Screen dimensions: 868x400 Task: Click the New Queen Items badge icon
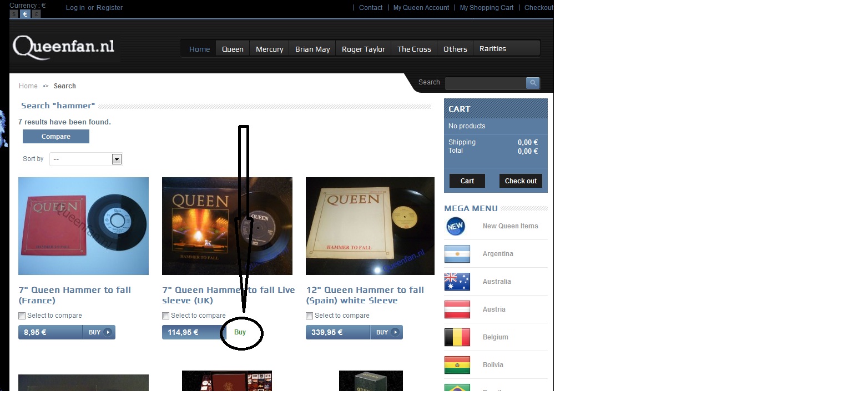[456, 226]
